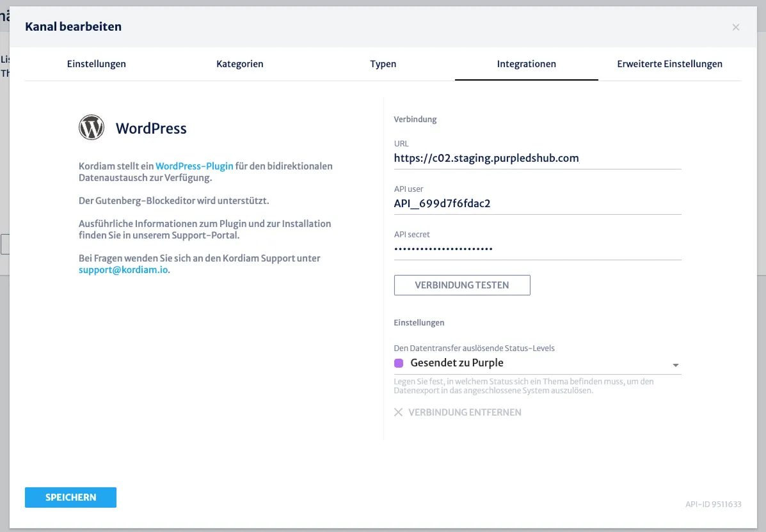The image size is (766, 532).
Task: Click the Einstellungen section label above Status-Levels
Action: click(419, 323)
